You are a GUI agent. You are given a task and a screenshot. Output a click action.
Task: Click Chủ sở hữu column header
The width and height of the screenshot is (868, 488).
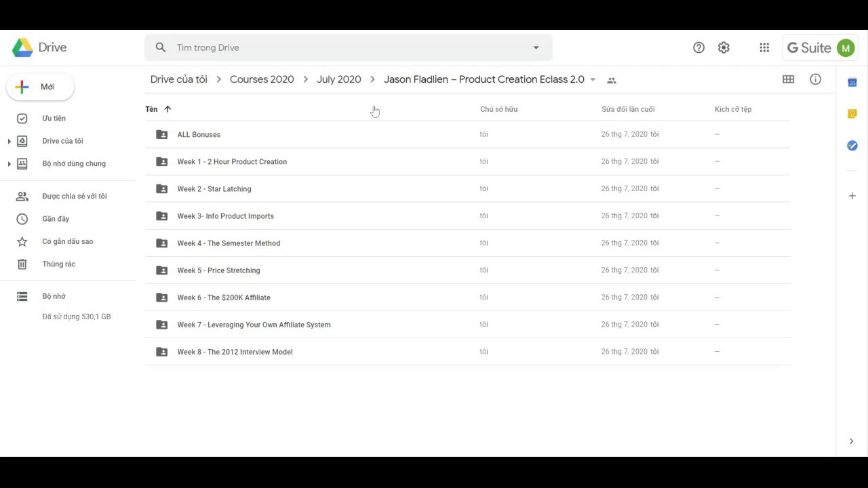[x=498, y=109]
